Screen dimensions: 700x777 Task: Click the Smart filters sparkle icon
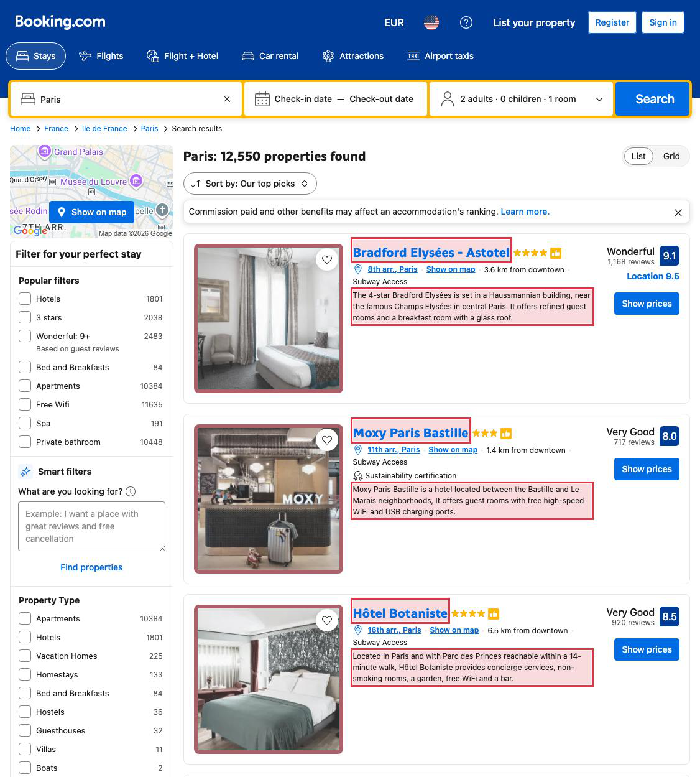(25, 472)
